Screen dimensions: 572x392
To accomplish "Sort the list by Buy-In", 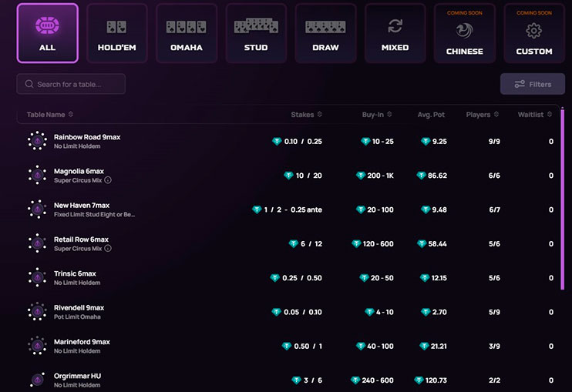I will [x=377, y=115].
